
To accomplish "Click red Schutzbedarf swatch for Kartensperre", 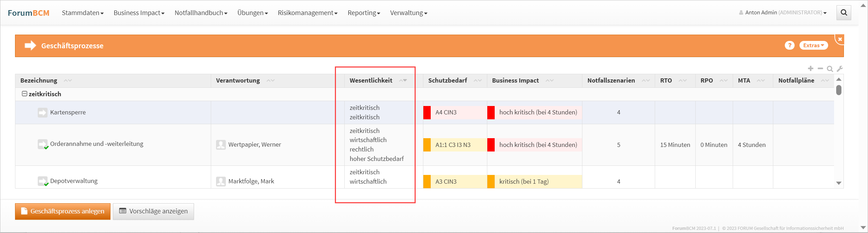I will point(427,113).
